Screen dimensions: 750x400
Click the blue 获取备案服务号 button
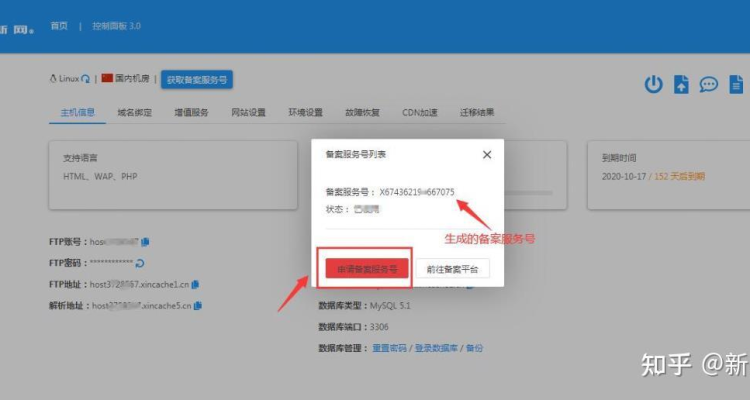197,80
